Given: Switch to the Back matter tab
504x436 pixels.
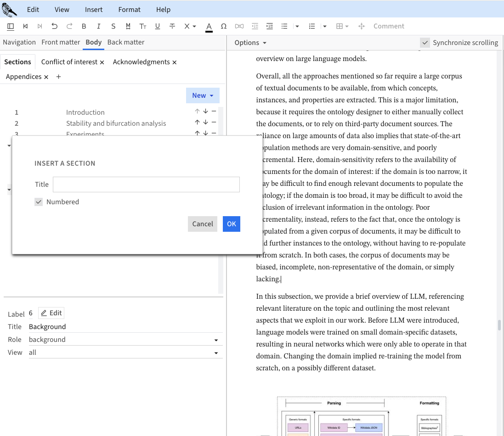Looking at the screenshot, I should tap(126, 42).
